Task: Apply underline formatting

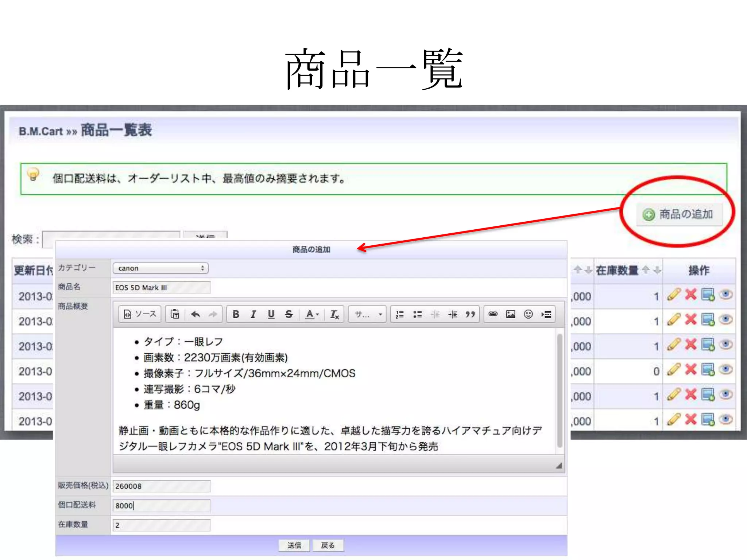Action: (x=271, y=314)
